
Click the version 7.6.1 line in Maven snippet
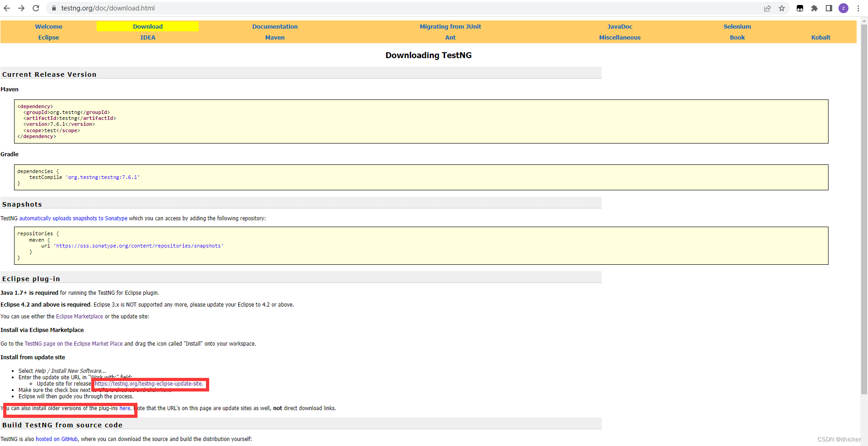coord(59,124)
